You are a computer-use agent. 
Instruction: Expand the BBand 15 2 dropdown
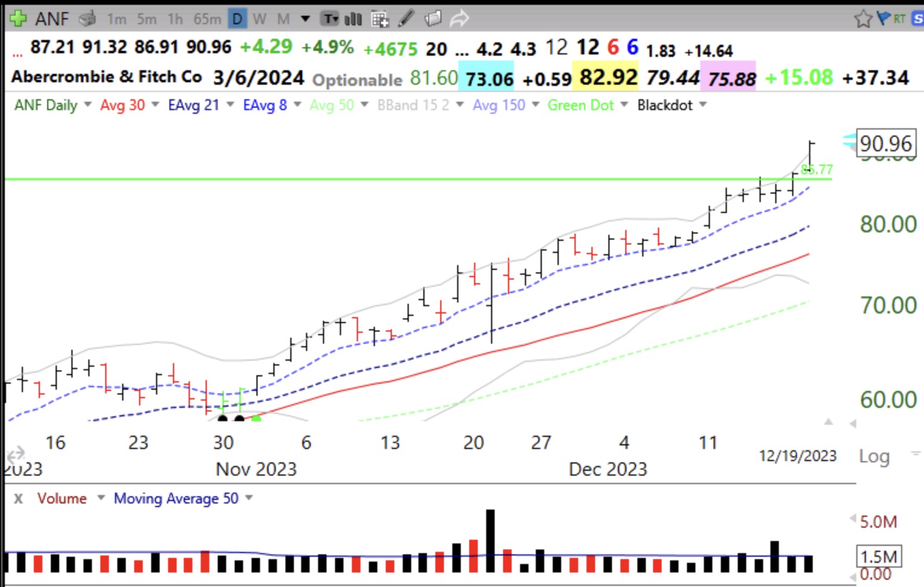click(x=460, y=105)
